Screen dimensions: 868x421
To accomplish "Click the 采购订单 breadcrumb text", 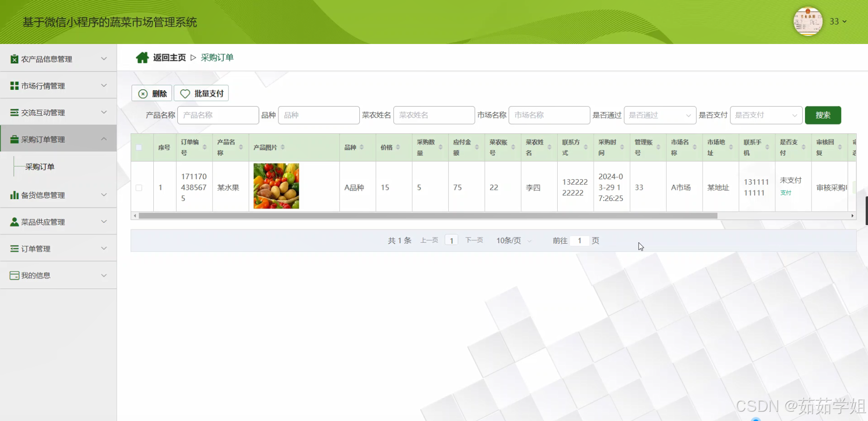I will coord(217,57).
